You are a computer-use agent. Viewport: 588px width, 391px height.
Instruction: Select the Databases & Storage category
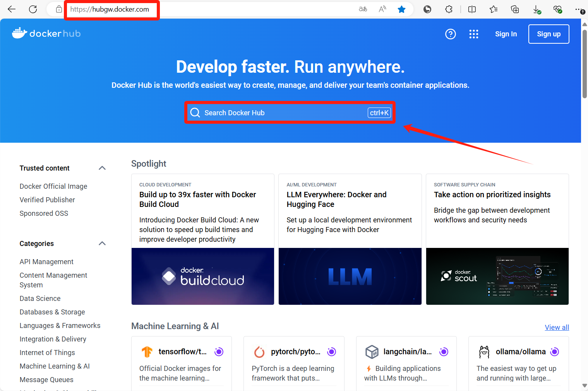[x=52, y=312]
